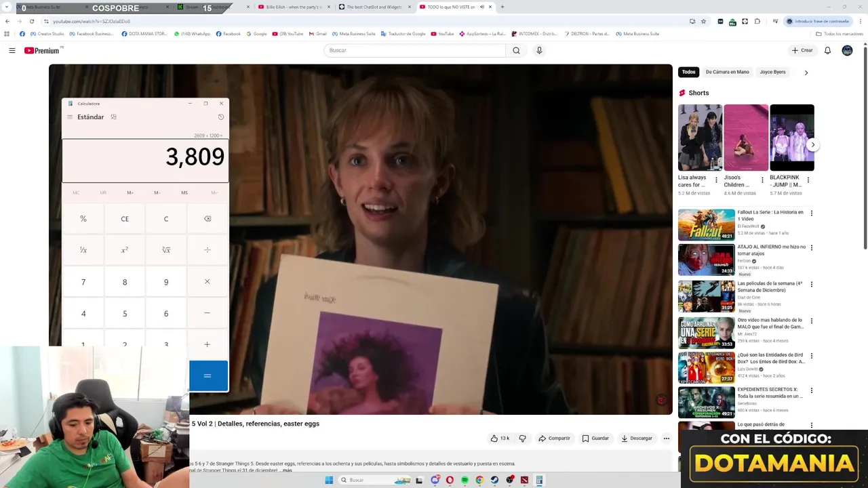Click the browser address bar URL
Image resolution: width=868 pixels, height=488 pixels.
point(92,21)
